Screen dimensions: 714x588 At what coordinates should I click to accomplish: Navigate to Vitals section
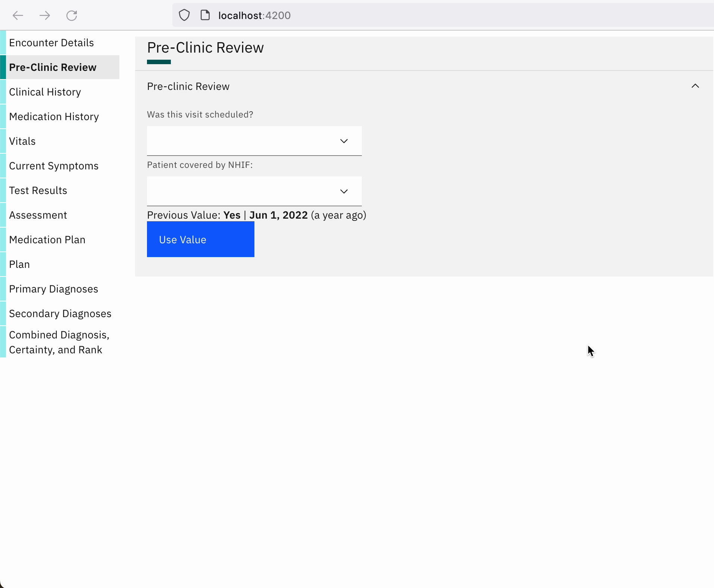coord(60,141)
